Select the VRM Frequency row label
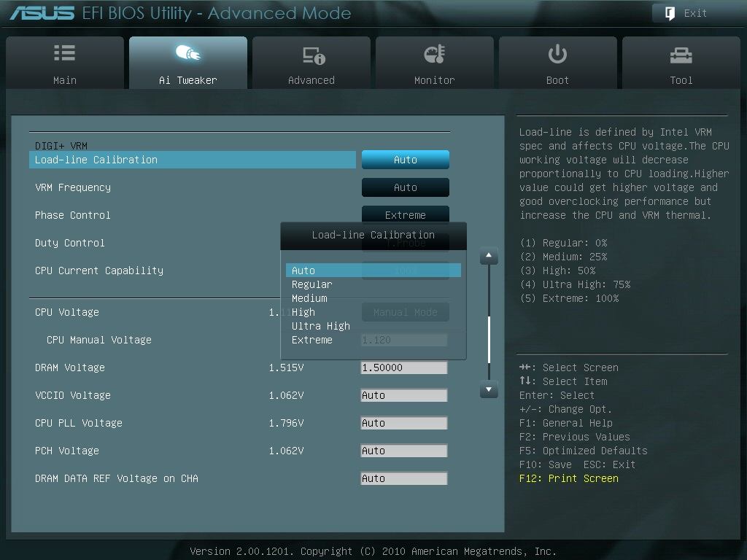The image size is (747, 560). click(73, 187)
